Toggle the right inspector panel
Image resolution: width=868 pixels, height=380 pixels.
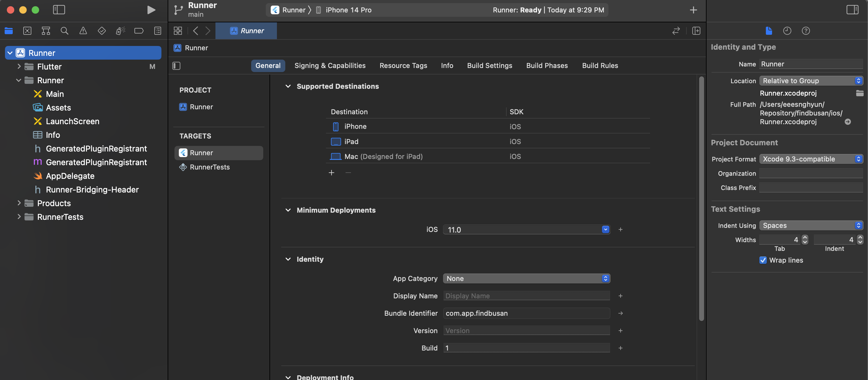click(x=852, y=10)
